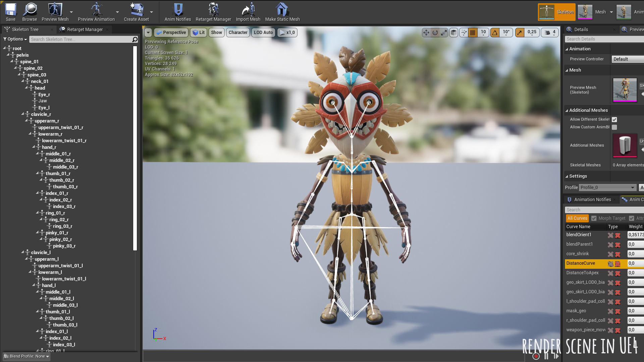644x362 pixels.
Task: Click the Preview Mesh skeleton thumbnail
Action: tap(625, 90)
